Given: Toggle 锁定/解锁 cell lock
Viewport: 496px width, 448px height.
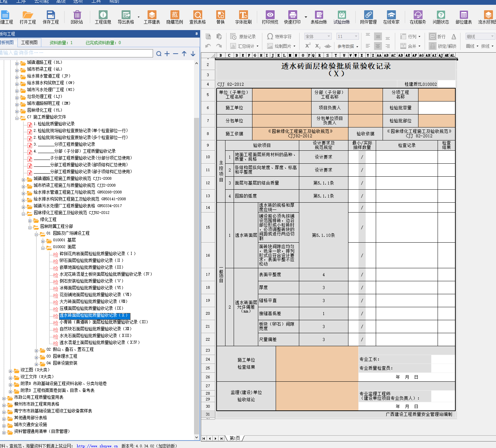Looking at the screenshot, I should click(x=443, y=46).
